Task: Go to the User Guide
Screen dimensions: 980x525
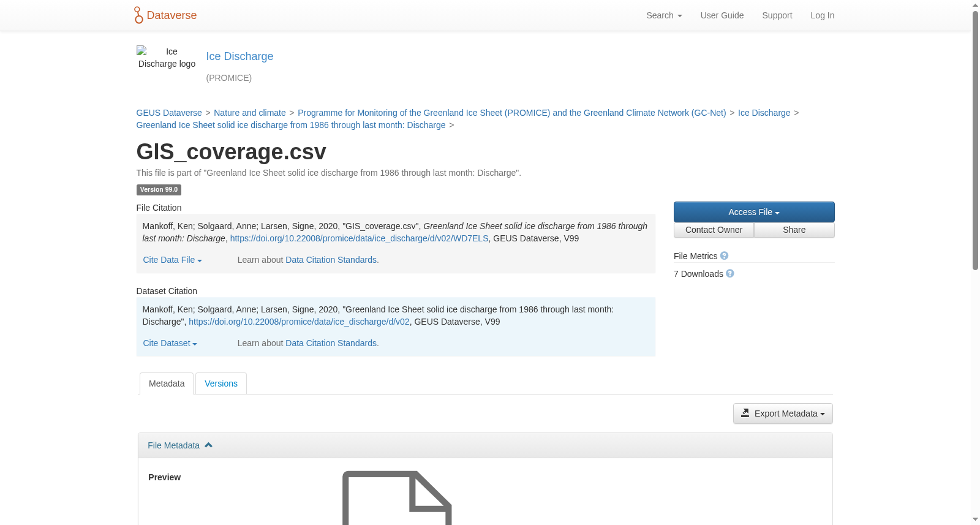Action: (722, 15)
